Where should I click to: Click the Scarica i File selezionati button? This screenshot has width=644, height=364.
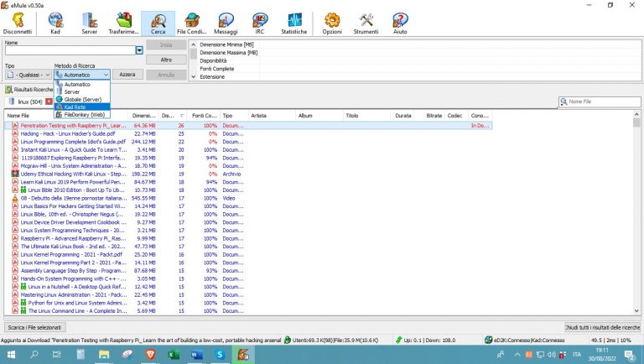click(34, 326)
